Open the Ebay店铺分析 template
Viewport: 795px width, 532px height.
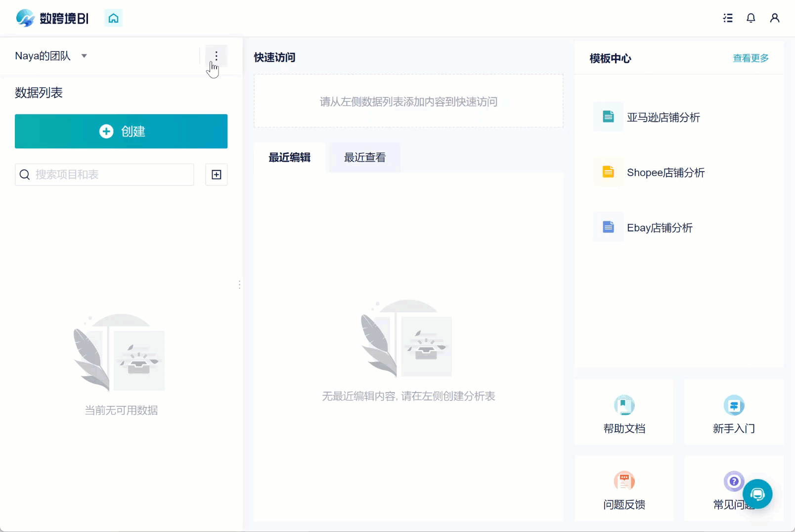(x=660, y=228)
